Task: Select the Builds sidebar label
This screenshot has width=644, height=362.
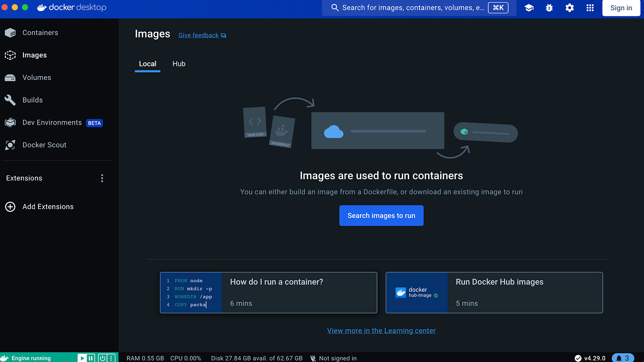Action: pos(33,100)
